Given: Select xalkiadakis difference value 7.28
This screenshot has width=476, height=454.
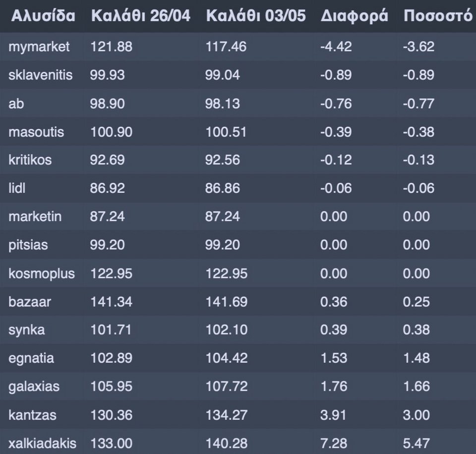Looking at the screenshot, I should point(334,444).
